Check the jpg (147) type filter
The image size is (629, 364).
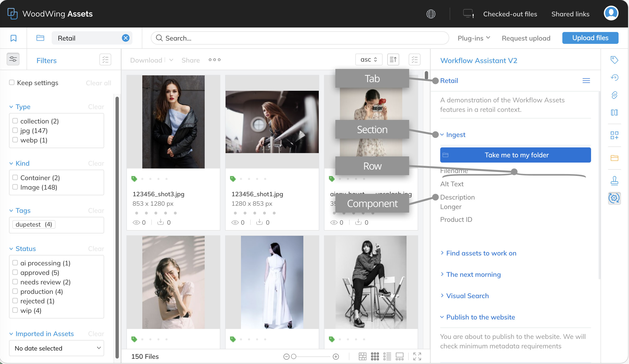pos(15,130)
